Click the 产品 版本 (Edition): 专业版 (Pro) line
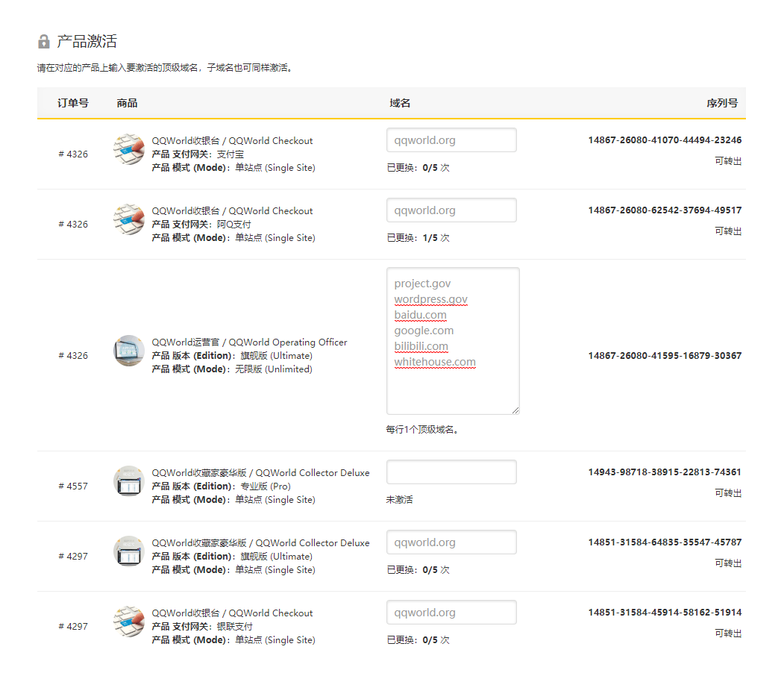 pyautogui.click(x=222, y=486)
